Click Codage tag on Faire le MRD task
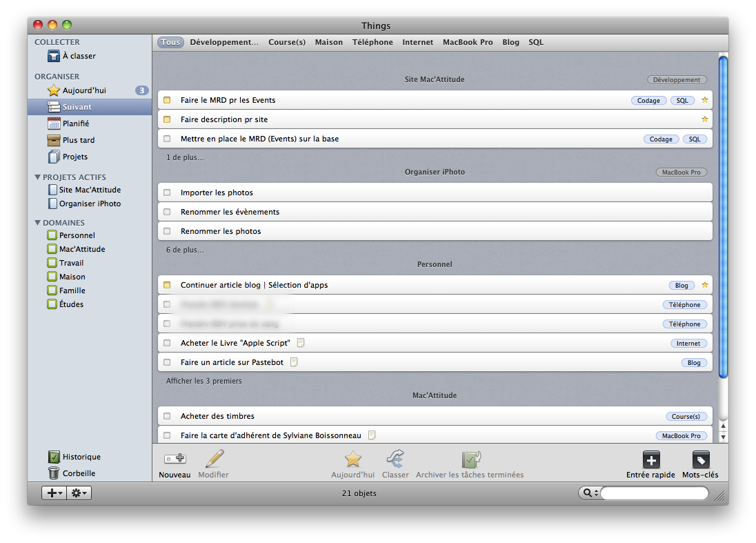Viewport: 756px width, 543px height. [649, 100]
